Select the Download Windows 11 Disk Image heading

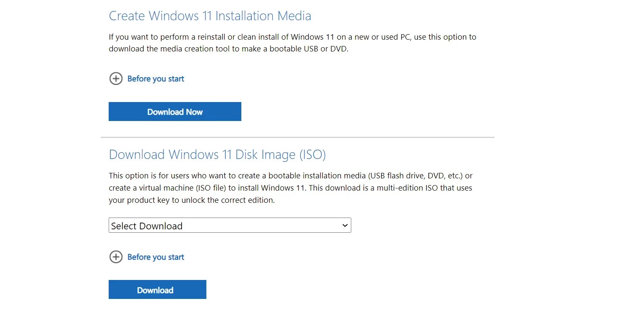pyautogui.click(x=217, y=154)
